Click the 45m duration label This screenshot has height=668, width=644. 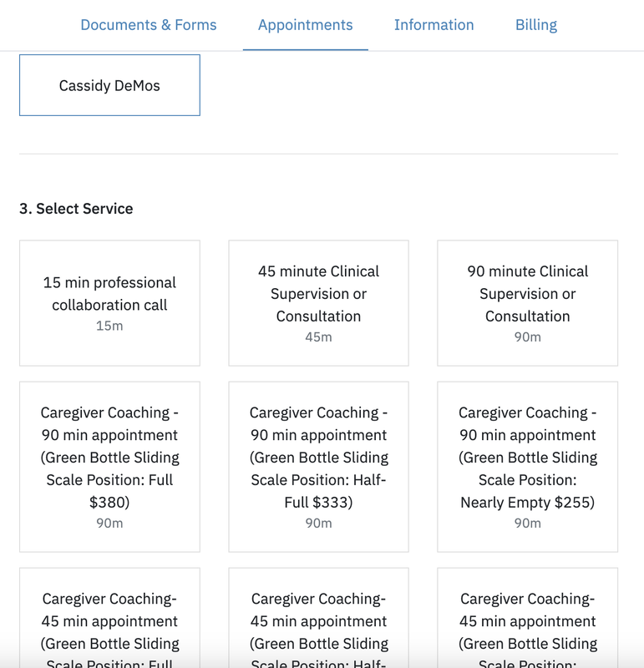tap(318, 337)
